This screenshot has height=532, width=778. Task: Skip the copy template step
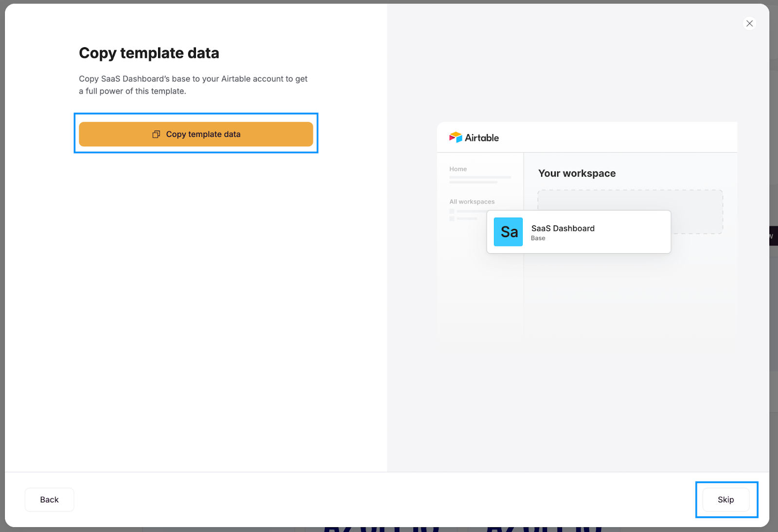[x=726, y=499]
